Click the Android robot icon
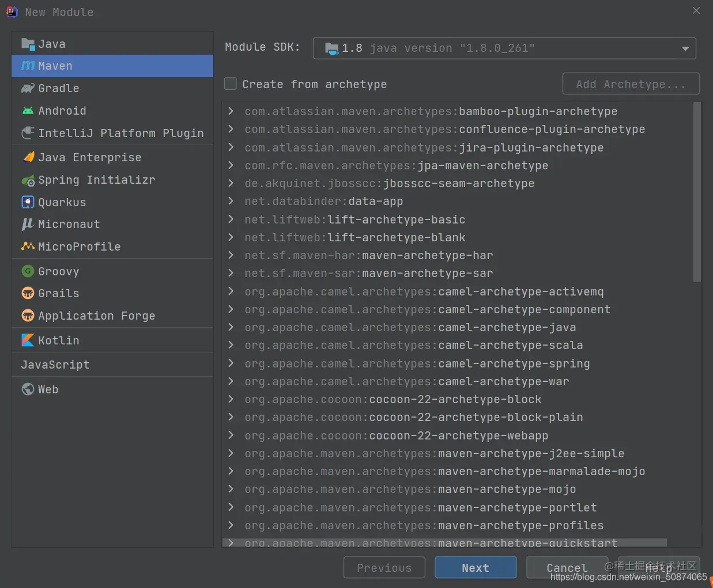This screenshot has height=588, width=713. 28,111
